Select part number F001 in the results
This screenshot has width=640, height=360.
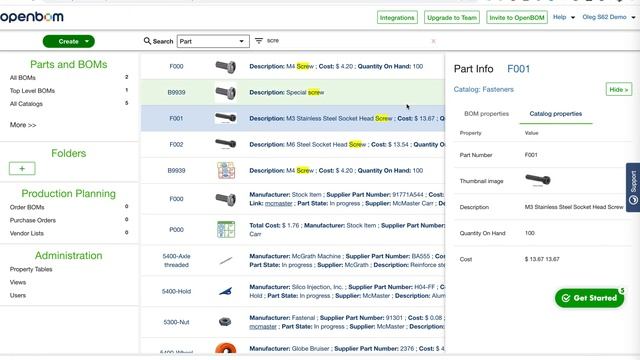click(176, 118)
